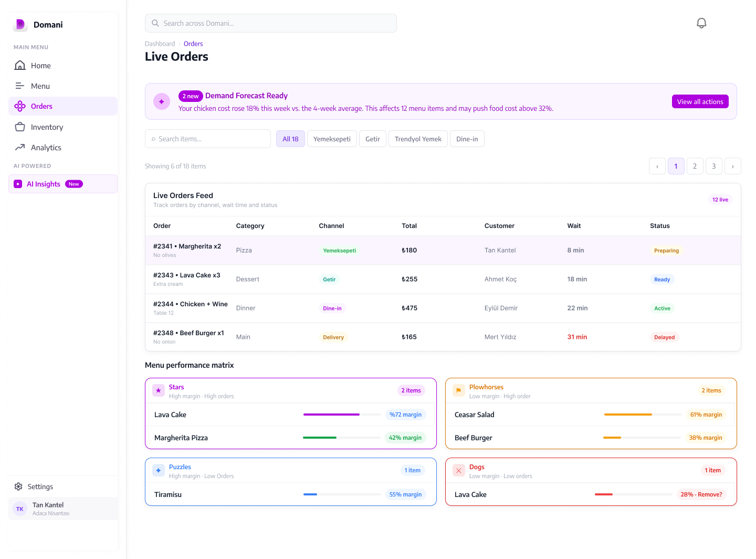
Task: Click the Delivery channel tag
Action: click(x=333, y=337)
